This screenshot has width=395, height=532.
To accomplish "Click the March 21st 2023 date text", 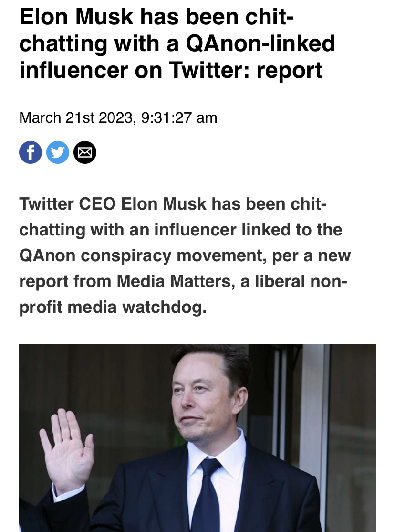I will (x=76, y=118).
